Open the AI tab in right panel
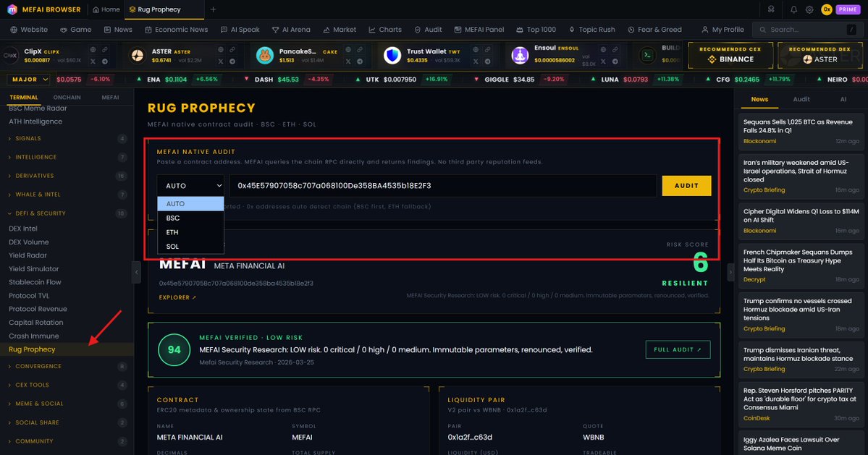 pos(843,100)
